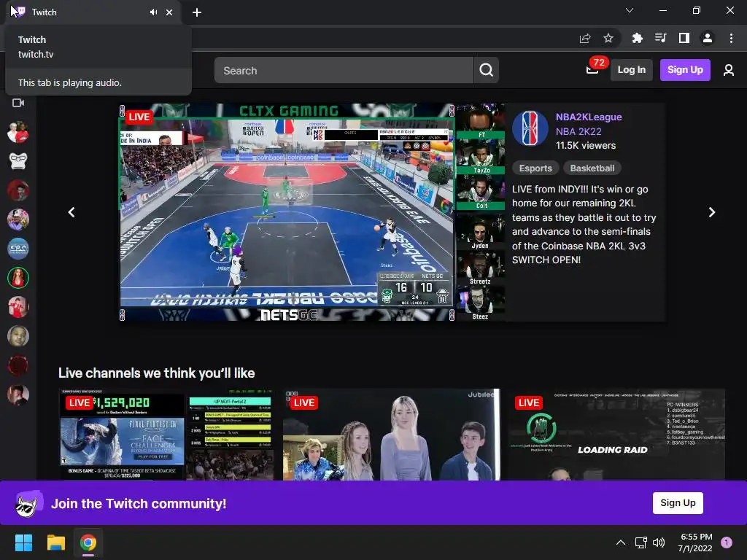Click the Join the Twitch community text
747x560 pixels.
139,503
